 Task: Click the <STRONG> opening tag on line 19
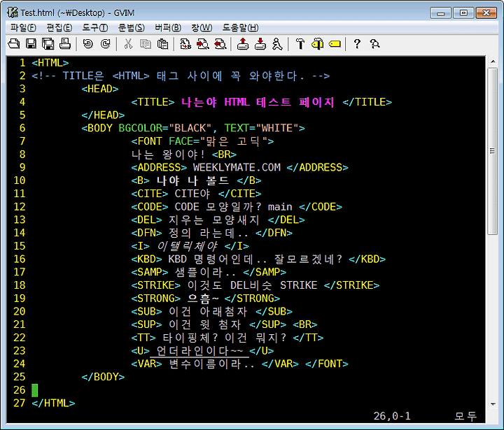[156, 299]
